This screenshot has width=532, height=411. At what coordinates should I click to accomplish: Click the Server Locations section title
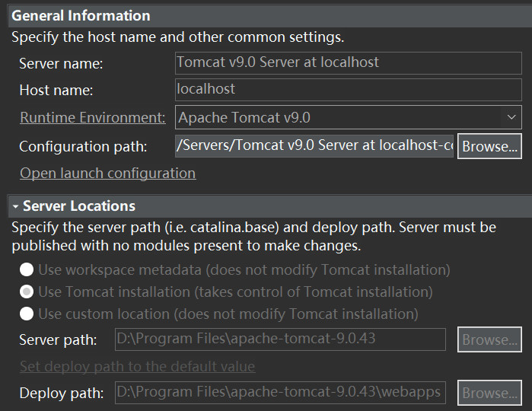point(79,206)
